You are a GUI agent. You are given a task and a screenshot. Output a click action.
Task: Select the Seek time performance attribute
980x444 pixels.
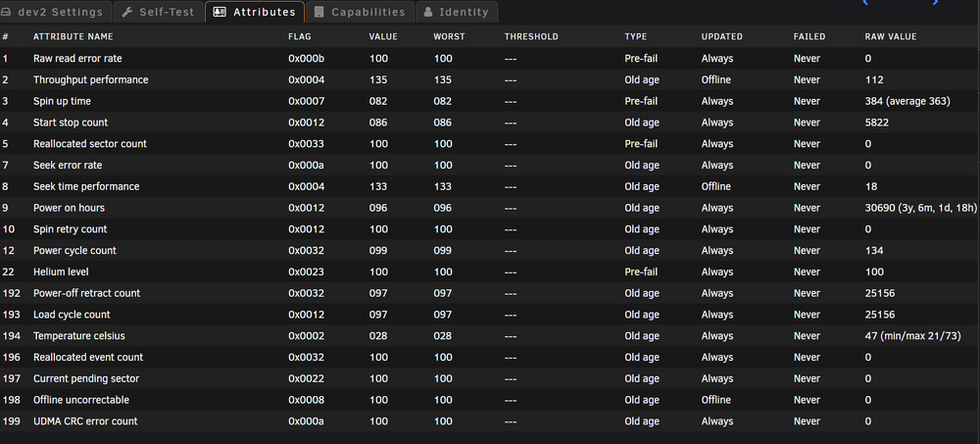[86, 186]
